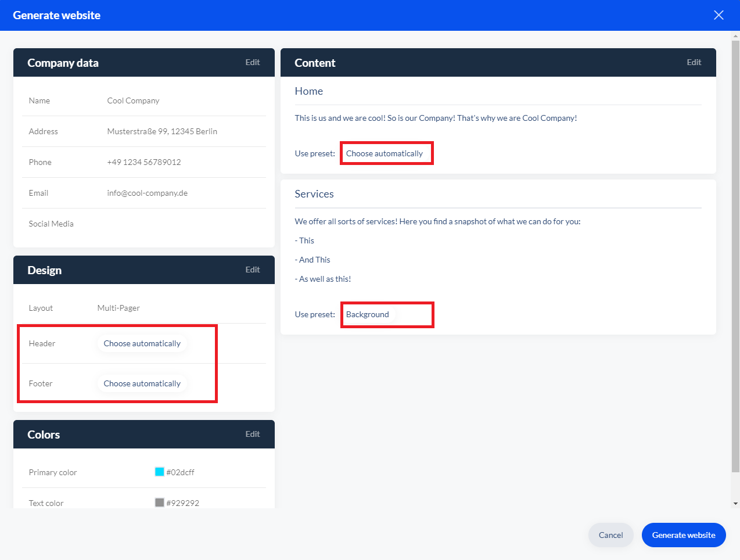Click the gray text color swatch
The width and height of the screenshot is (740, 560).
[159, 502]
